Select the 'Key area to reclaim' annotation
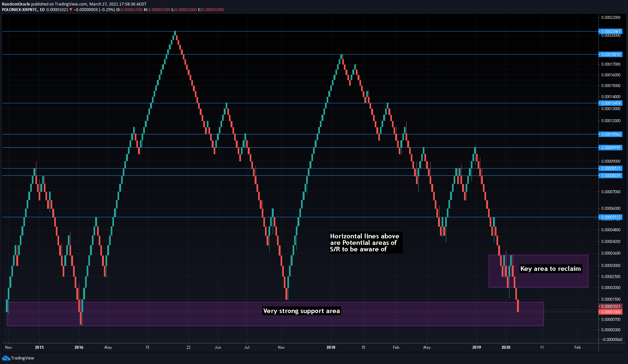This screenshot has height=364, width=628. click(550, 269)
